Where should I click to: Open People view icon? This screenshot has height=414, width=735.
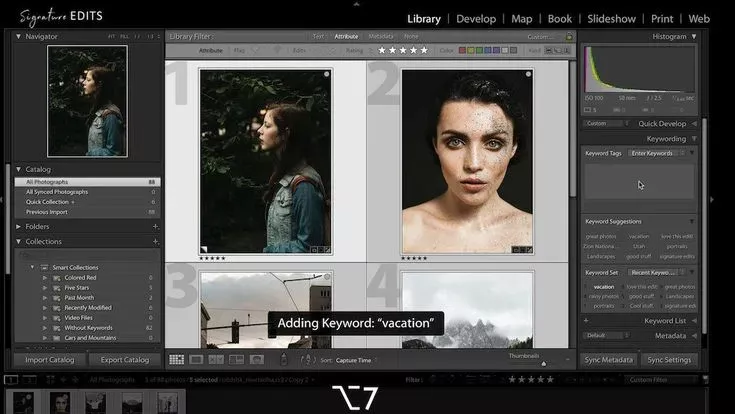256,360
